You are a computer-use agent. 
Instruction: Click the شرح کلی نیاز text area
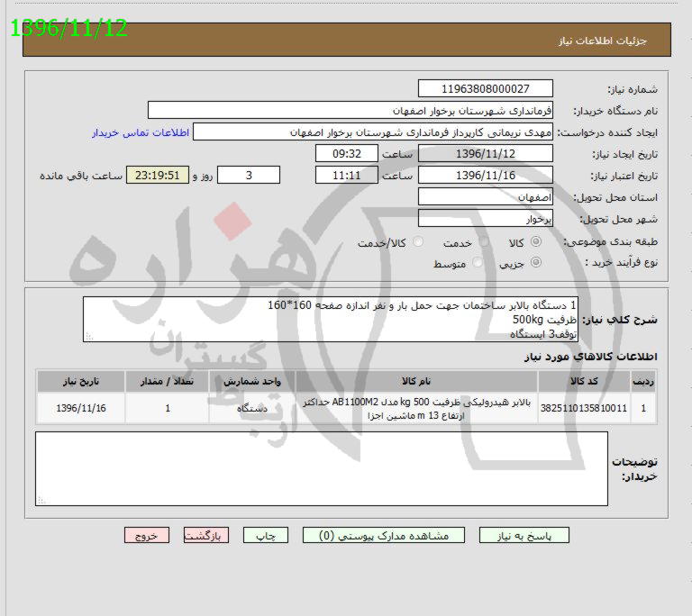coord(330,320)
